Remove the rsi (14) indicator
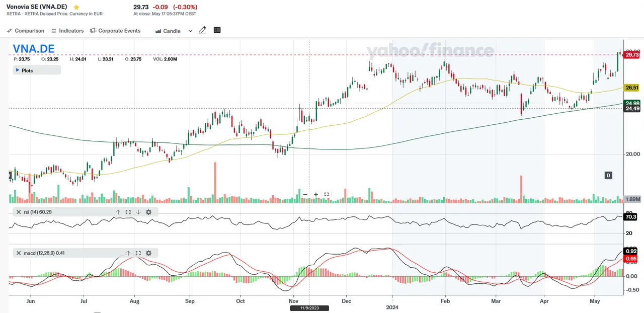This screenshot has width=644, height=313. (18, 212)
